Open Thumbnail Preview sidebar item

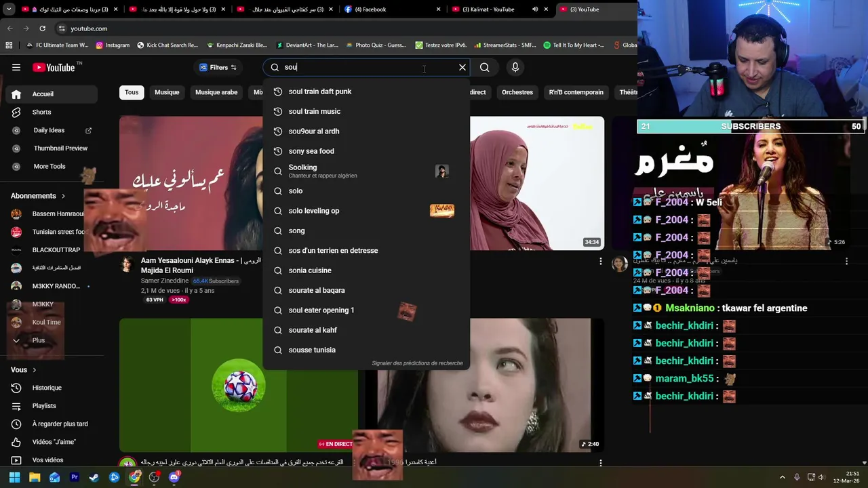(52, 148)
